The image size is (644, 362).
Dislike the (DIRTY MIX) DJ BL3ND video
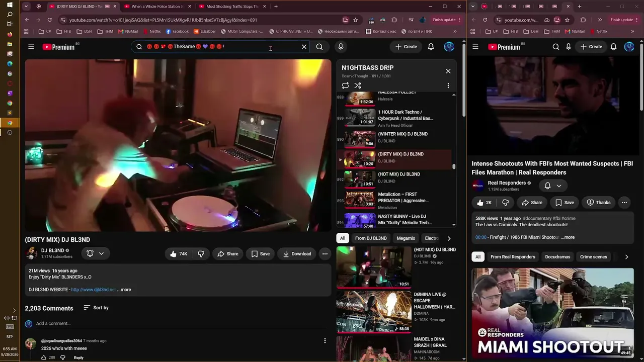201,254
